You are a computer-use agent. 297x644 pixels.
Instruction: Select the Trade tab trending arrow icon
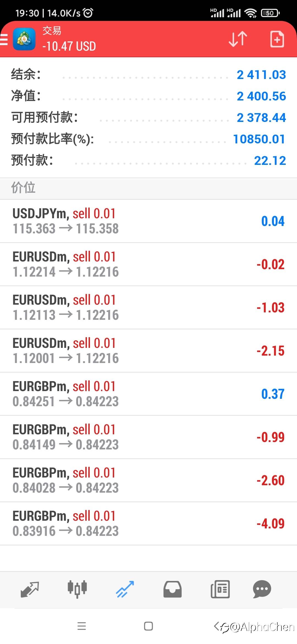pyautogui.click(x=125, y=589)
